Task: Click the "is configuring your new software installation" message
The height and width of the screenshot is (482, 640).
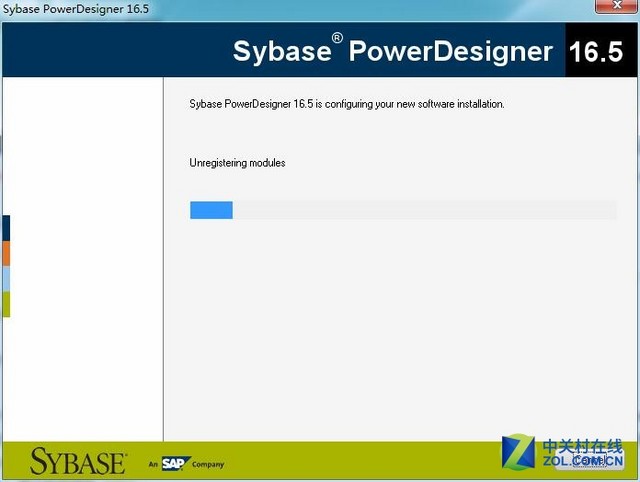Action: 410,104
